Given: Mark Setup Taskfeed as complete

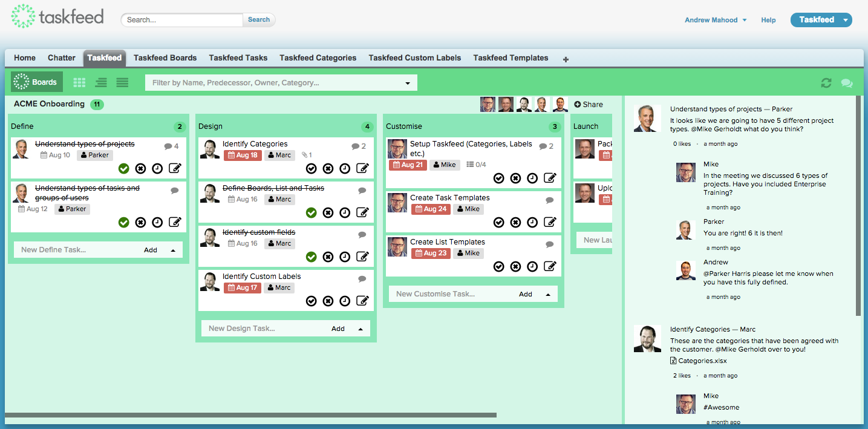Looking at the screenshot, I should coord(499,178).
